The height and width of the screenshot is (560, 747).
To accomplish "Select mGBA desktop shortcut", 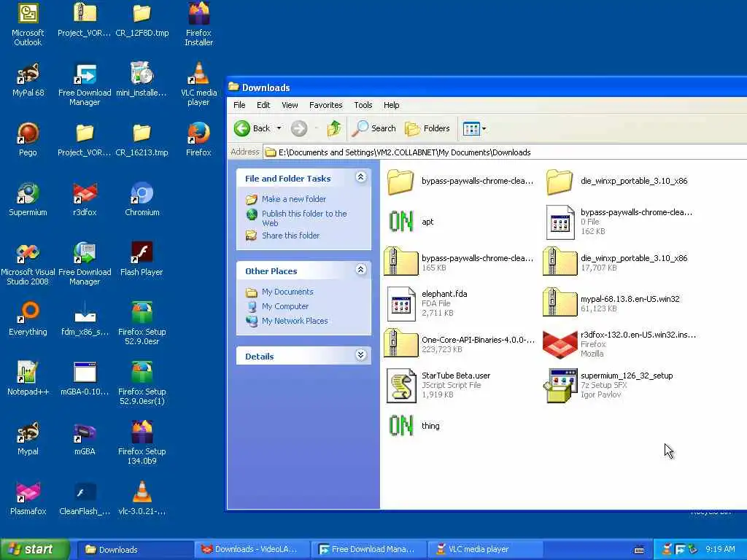I will pyautogui.click(x=85, y=438).
